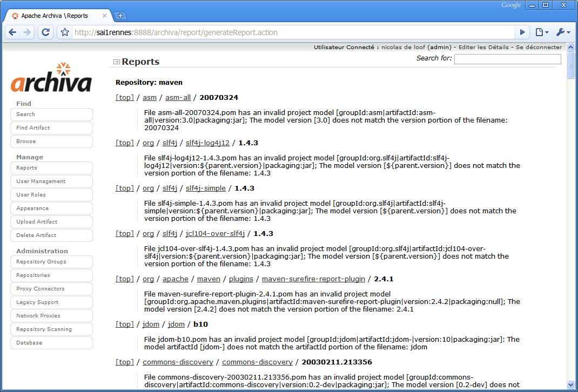The height and width of the screenshot is (392, 578).
Task: Click the maven-surefire-report-plugin link
Action: [x=313, y=279]
